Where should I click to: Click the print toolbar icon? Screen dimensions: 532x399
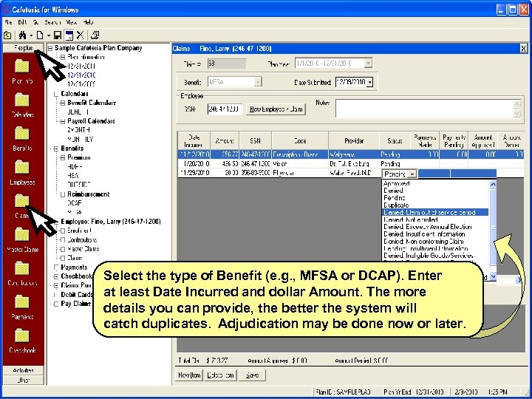coord(95,35)
